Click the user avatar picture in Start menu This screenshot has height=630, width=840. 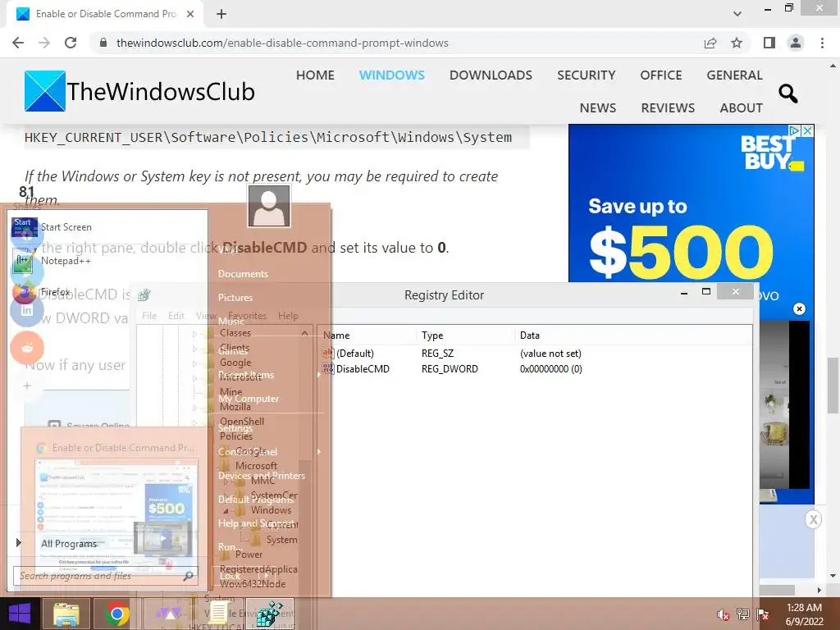click(x=269, y=206)
